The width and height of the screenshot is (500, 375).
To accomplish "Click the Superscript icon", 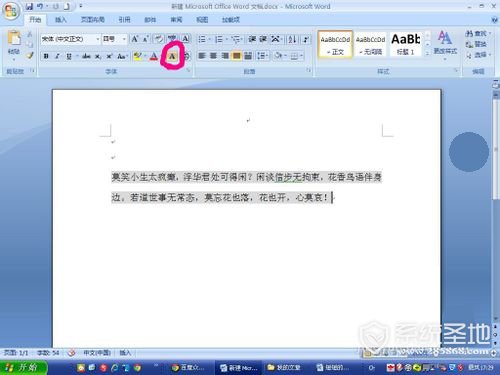I will pyautogui.click(x=109, y=56).
